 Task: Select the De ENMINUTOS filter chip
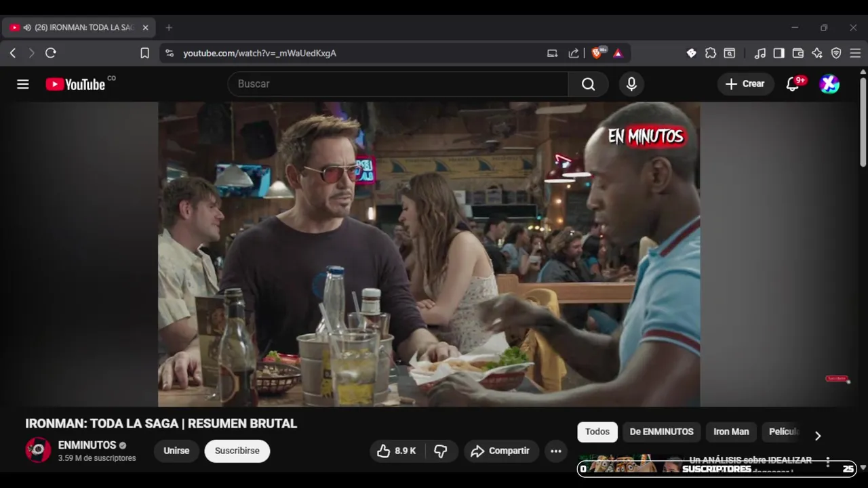point(661,432)
